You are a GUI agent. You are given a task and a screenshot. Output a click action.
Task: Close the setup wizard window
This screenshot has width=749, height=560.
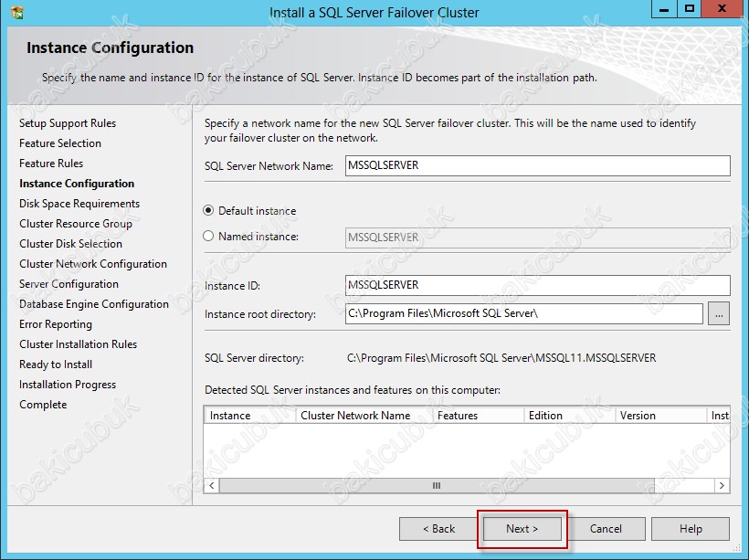723,9
